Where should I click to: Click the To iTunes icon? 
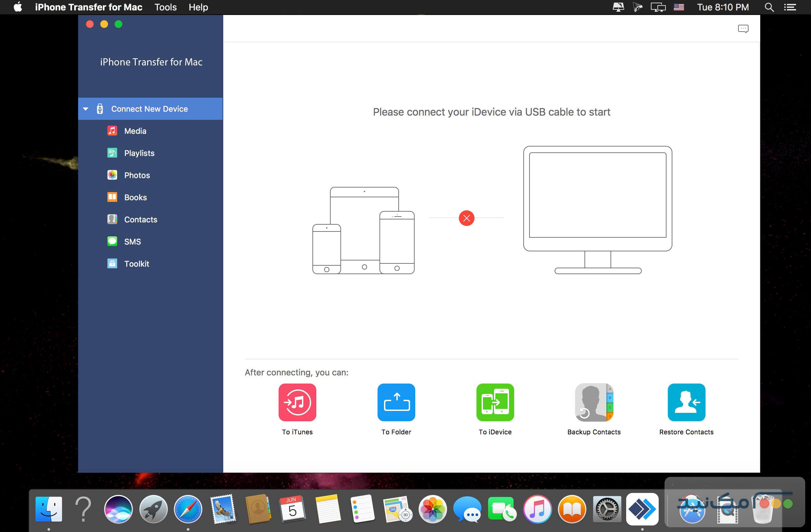[x=297, y=402]
